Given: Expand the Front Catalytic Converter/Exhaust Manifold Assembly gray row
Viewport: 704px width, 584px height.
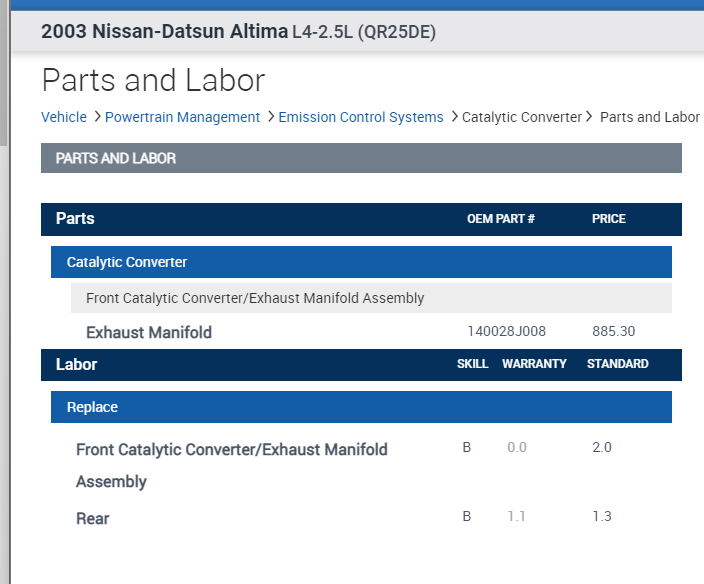Looking at the screenshot, I should pos(371,298).
